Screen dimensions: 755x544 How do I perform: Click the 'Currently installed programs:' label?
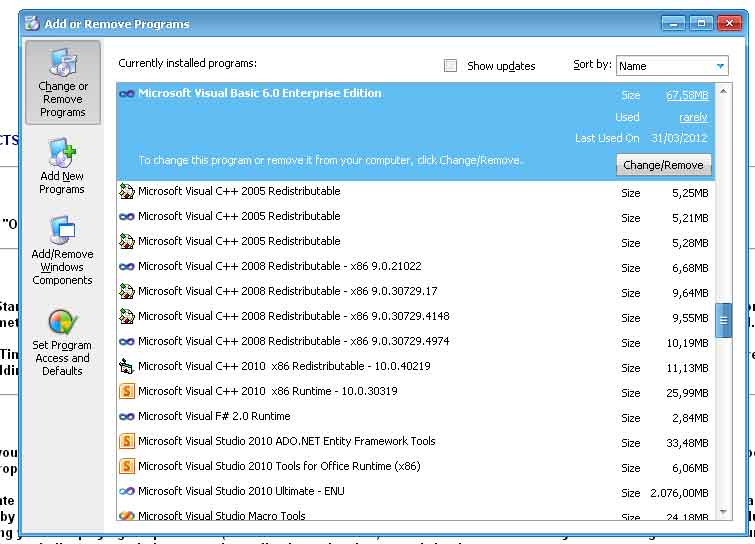(187, 63)
